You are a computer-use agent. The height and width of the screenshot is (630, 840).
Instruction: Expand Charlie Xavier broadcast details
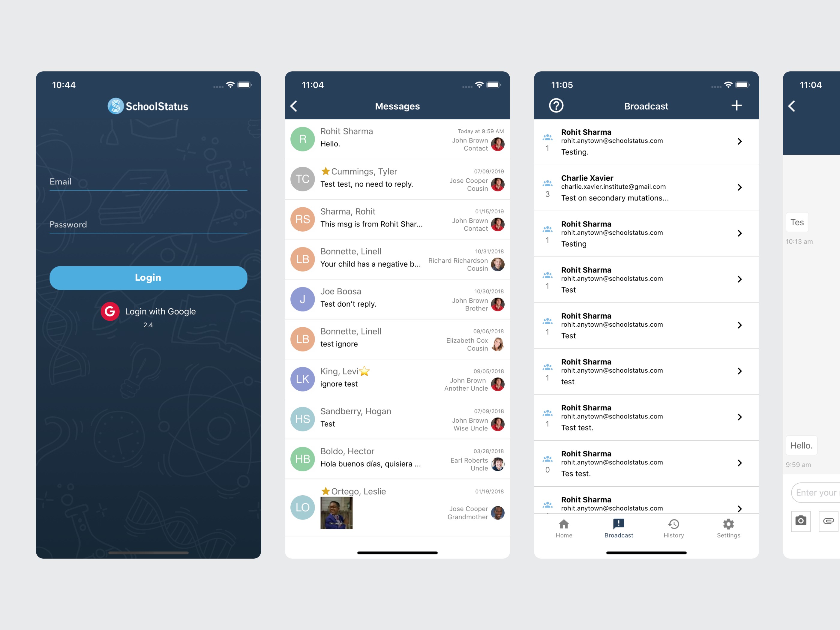(x=740, y=186)
